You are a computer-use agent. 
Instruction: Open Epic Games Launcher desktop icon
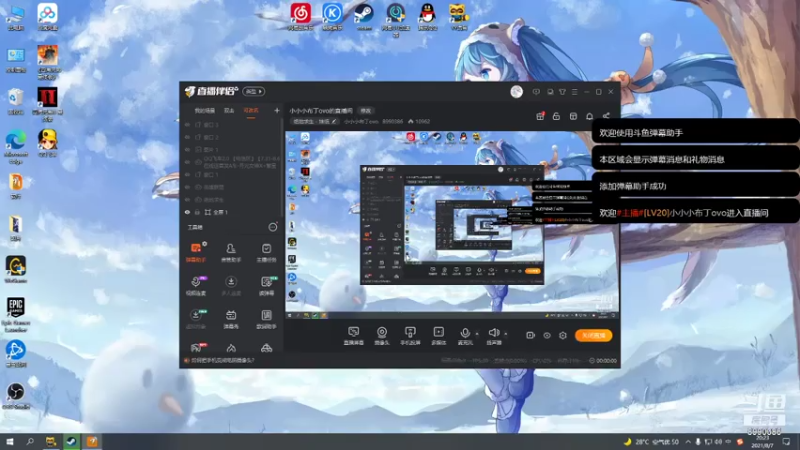click(16, 315)
